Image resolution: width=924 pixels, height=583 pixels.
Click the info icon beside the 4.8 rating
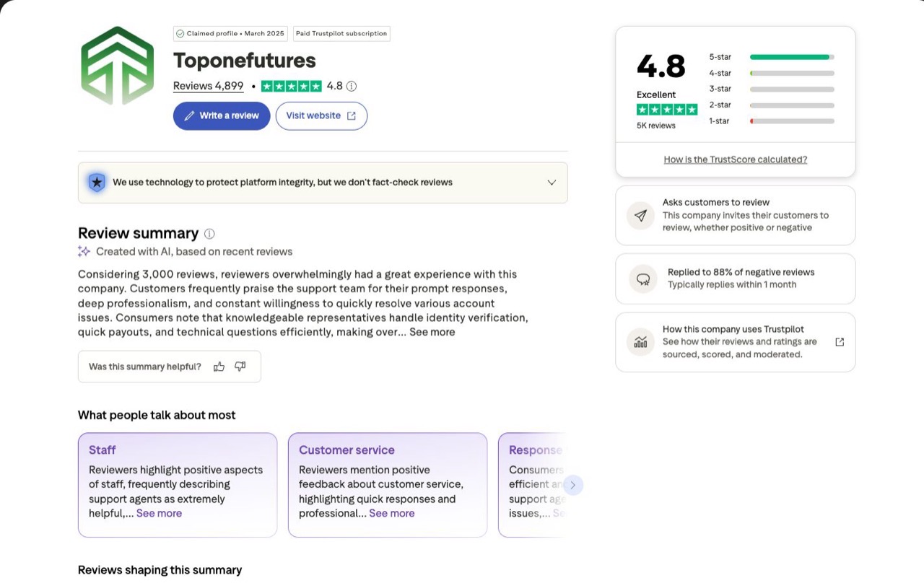[352, 86]
